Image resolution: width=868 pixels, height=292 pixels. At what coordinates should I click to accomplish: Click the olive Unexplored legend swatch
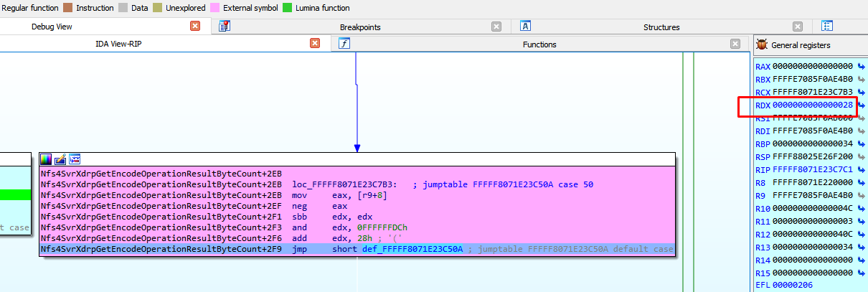pyautogui.click(x=157, y=8)
